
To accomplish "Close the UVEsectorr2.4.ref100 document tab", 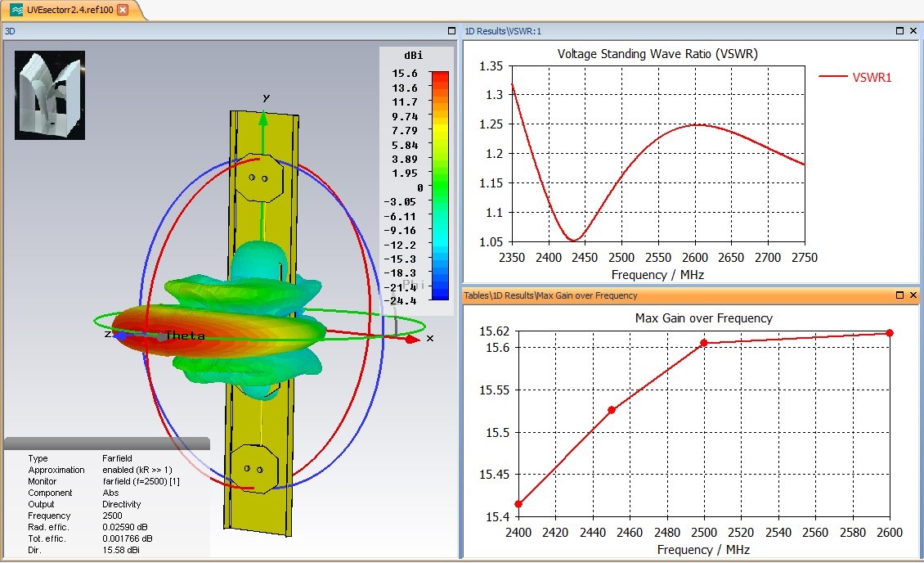I will (123, 10).
